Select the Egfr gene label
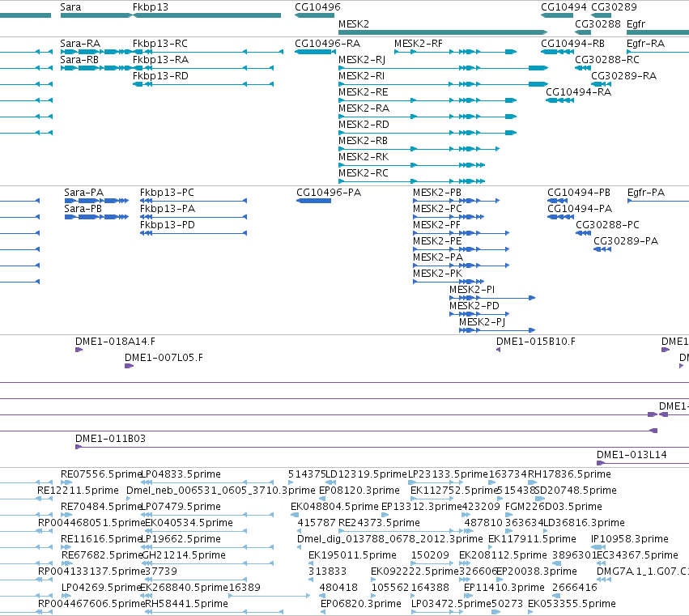Image resolution: width=689 pixels, height=616 pixels. pyautogui.click(x=636, y=23)
